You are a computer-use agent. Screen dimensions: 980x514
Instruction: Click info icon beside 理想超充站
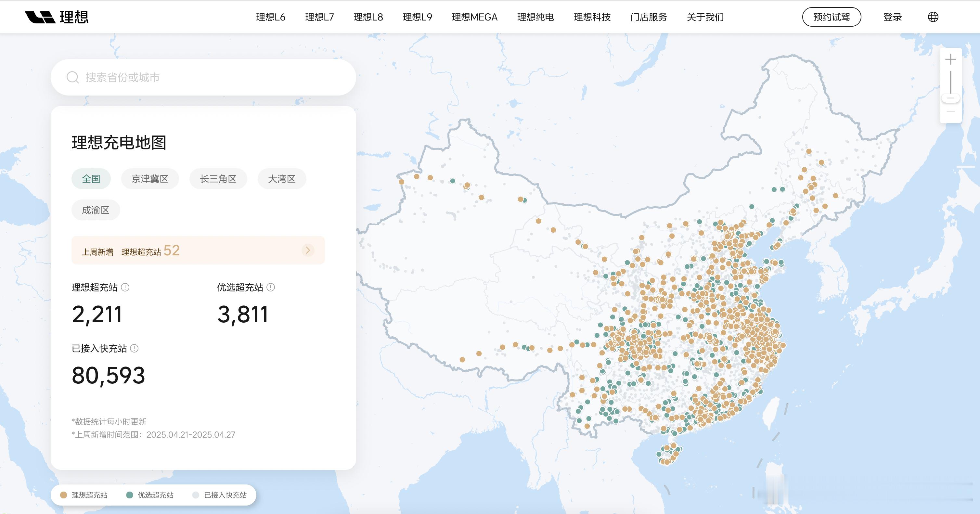tap(125, 287)
